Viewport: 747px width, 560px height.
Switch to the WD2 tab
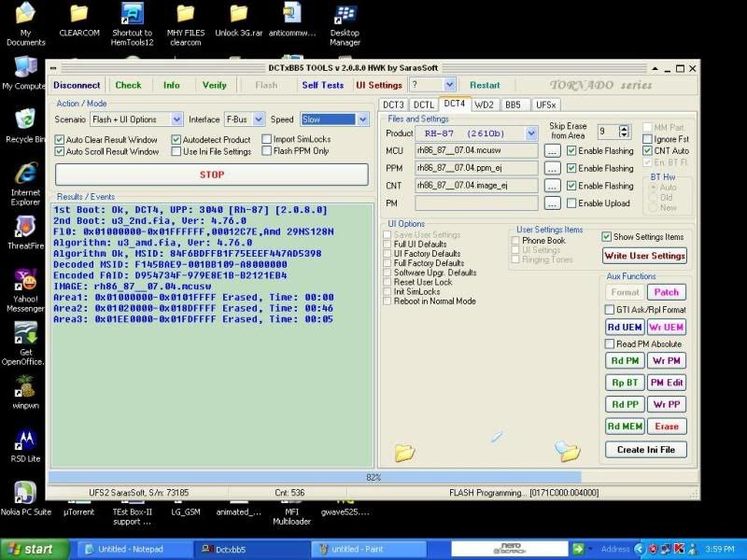[x=484, y=105]
